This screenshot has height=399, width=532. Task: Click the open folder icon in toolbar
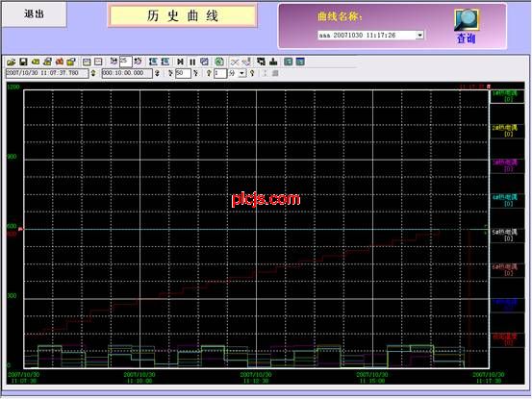[x=11, y=62]
